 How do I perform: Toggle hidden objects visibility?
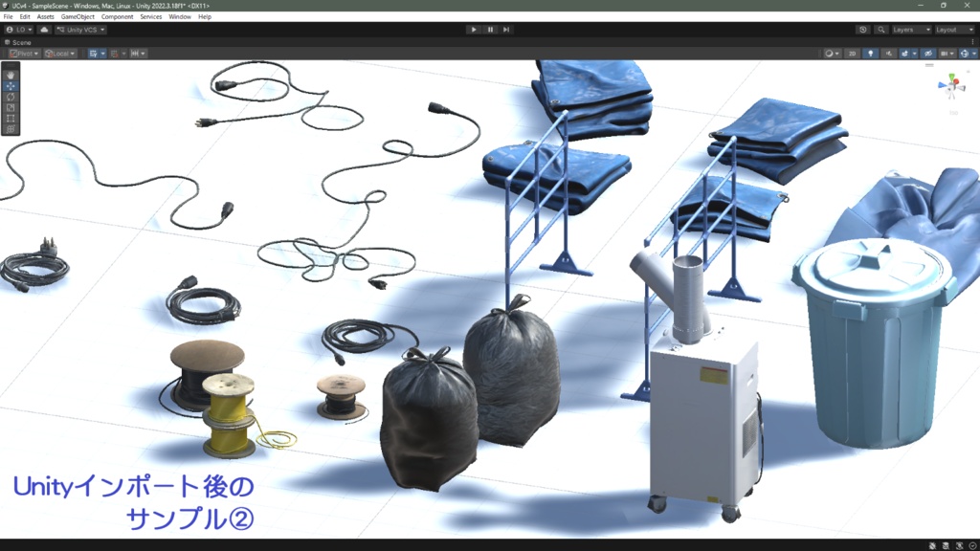click(x=928, y=54)
